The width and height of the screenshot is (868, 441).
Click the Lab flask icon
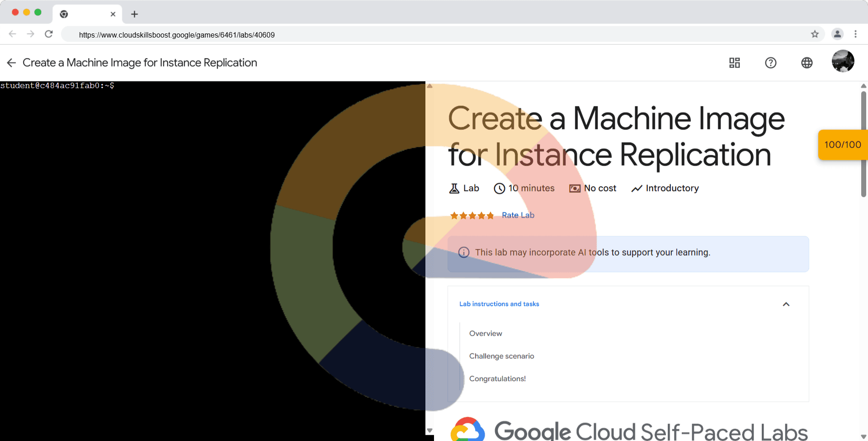click(454, 188)
